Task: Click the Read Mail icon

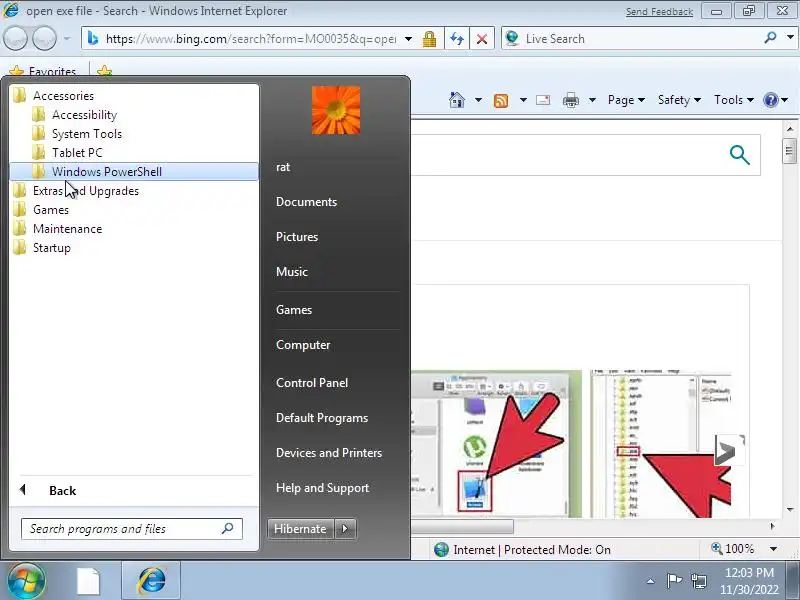Action: tap(543, 99)
